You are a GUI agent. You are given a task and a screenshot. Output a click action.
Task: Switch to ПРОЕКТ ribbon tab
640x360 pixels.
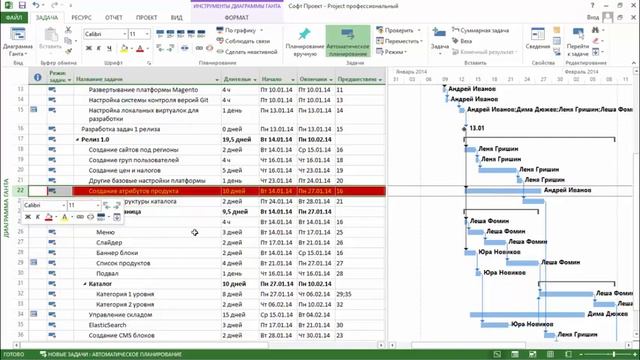click(147, 18)
